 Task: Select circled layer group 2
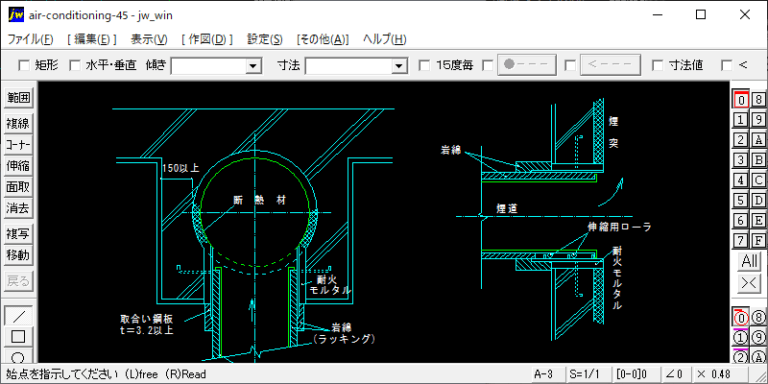(x=741, y=357)
